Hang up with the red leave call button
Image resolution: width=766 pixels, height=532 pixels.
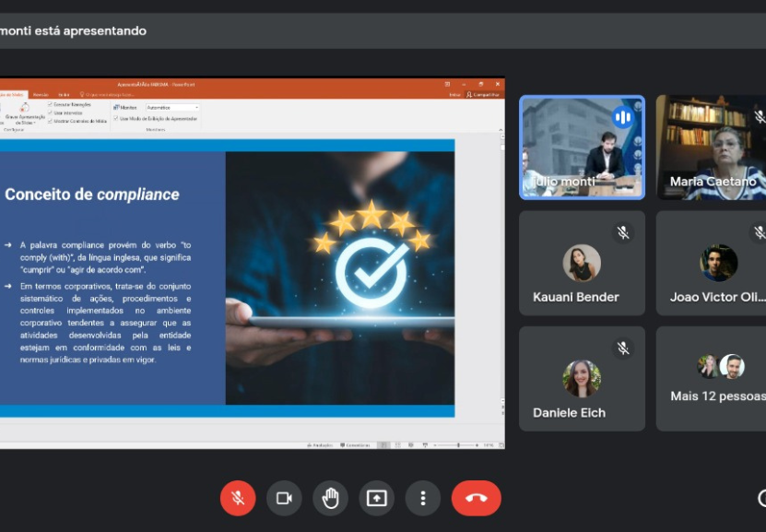click(x=476, y=498)
